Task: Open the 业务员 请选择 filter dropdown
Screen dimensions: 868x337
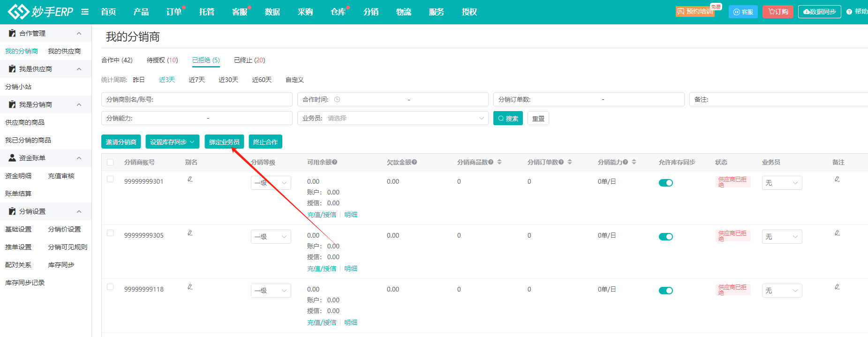Action: tap(393, 118)
